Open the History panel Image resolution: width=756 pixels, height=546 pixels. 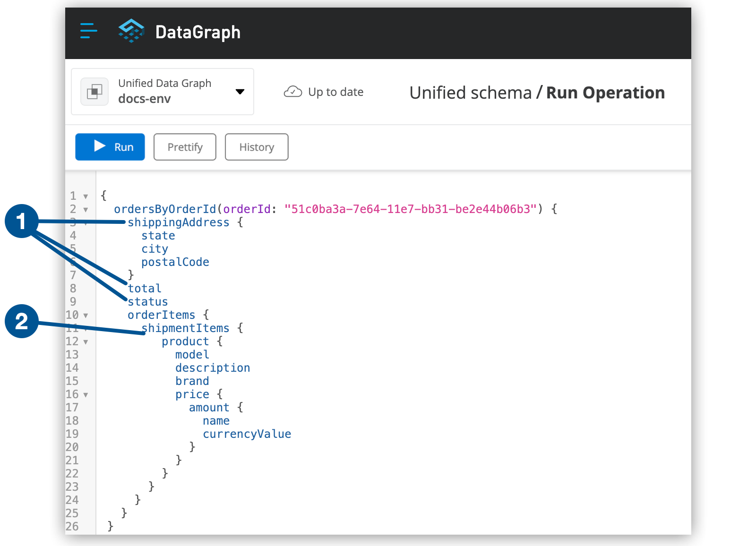[257, 147]
